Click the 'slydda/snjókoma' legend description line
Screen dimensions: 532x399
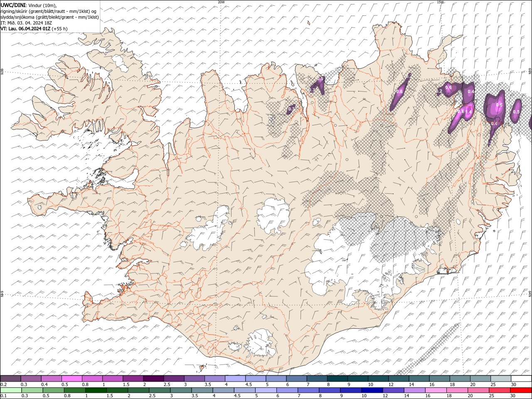coord(50,17)
